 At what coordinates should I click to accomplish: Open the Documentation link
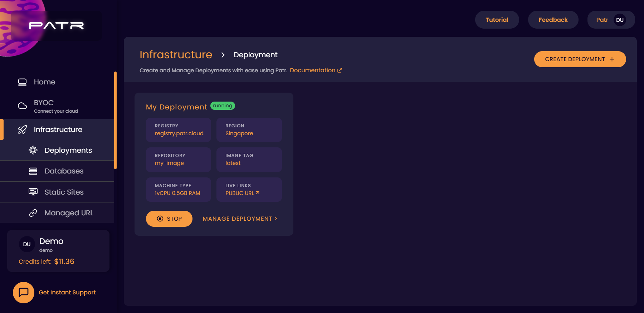coord(316,70)
